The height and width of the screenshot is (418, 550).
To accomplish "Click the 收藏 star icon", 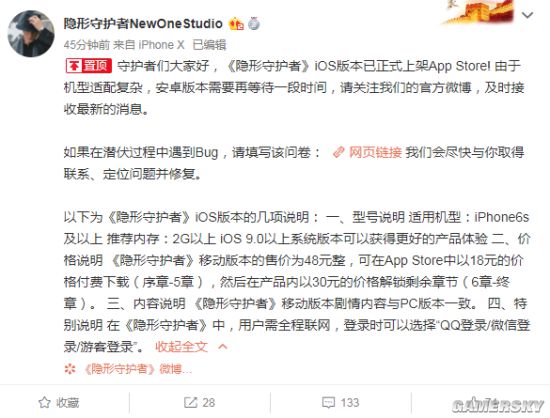I will click(x=45, y=403).
